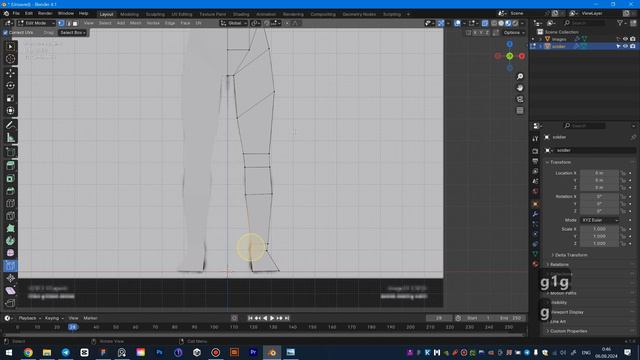Open the Global transform orientation dropdown
The width and height of the screenshot is (640, 360).
click(234, 23)
